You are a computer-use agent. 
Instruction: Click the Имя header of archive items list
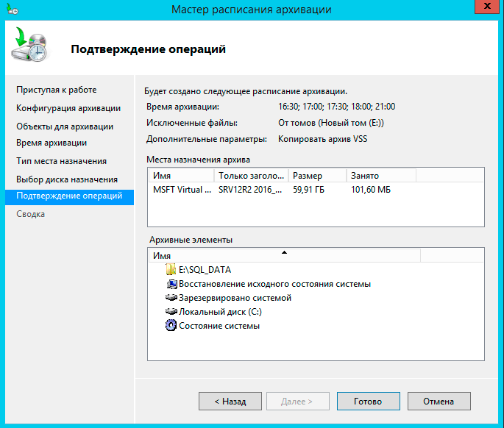pyautogui.click(x=285, y=256)
